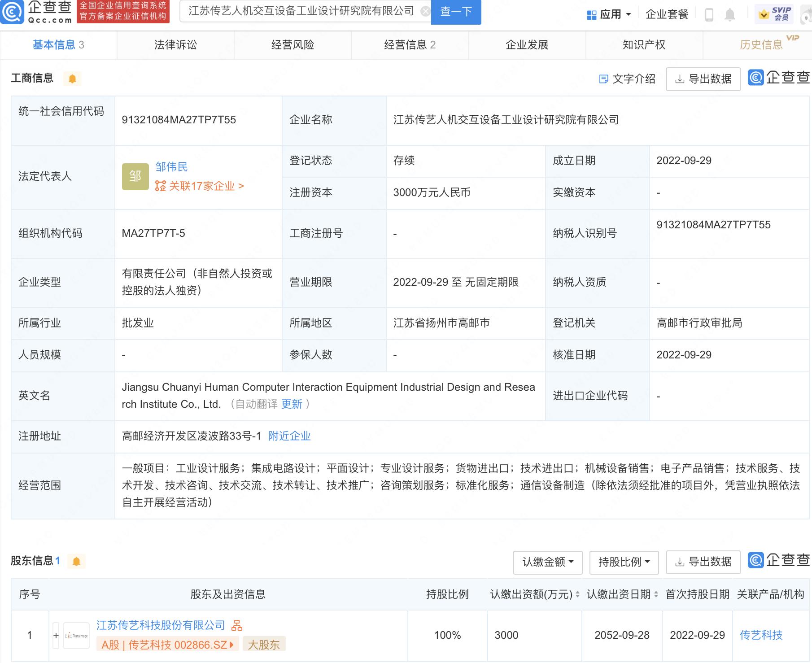This screenshot has width=812, height=663.
Task: Click contribution date 2052-09-28 cell
Action: tap(622, 635)
